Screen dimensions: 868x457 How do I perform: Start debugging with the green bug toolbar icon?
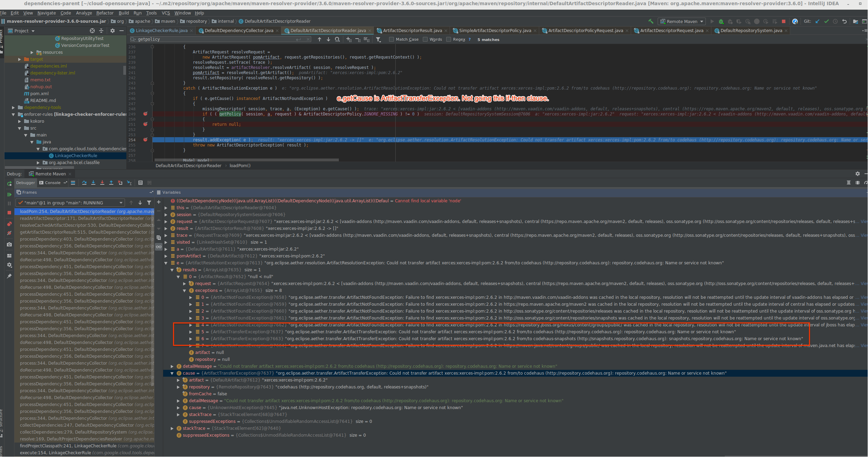[721, 21]
